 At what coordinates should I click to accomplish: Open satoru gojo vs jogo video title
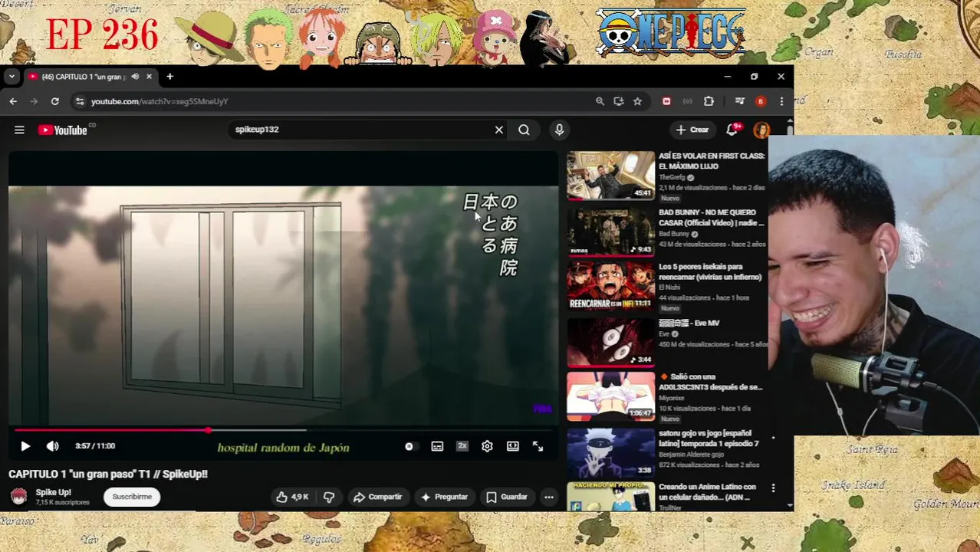tap(709, 439)
